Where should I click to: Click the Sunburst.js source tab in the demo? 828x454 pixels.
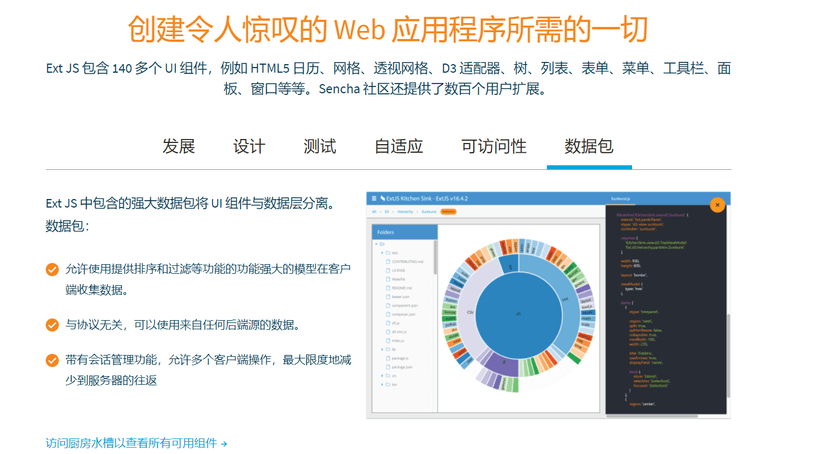click(620, 199)
